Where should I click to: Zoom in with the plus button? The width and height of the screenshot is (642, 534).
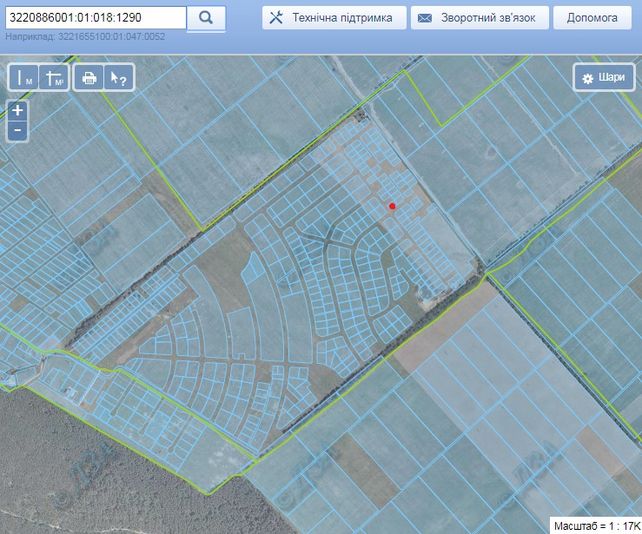pos(18,111)
